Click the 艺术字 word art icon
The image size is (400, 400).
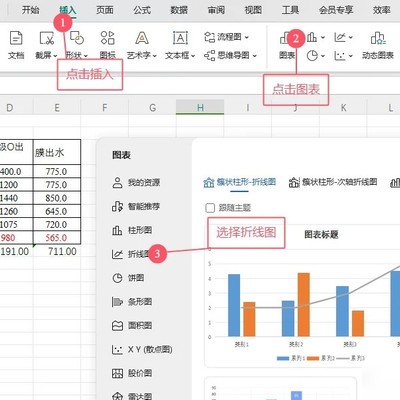142,38
